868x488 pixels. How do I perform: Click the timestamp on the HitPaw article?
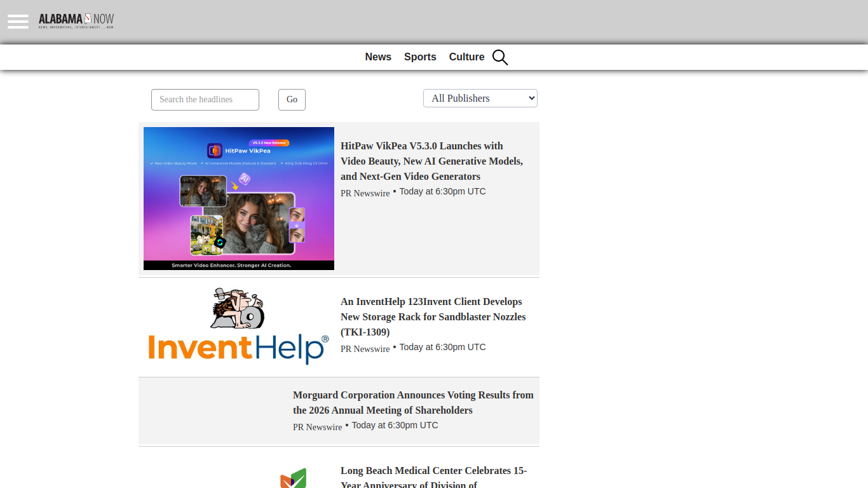tap(442, 191)
